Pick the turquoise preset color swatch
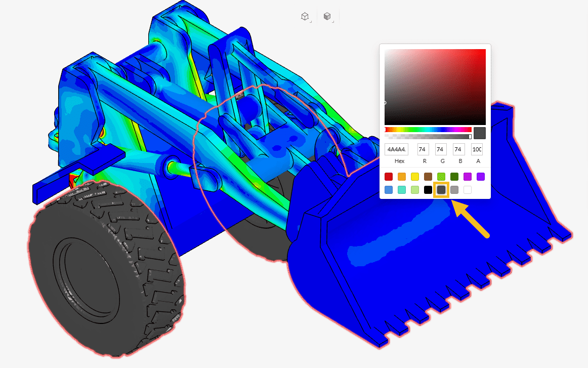Viewport: 588px width, 368px height. (x=402, y=190)
